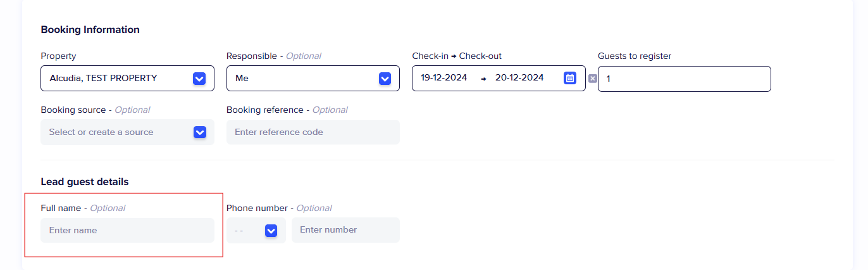Select the check-in date 19-12-2024
This screenshot has height=270, width=868.
tap(444, 78)
